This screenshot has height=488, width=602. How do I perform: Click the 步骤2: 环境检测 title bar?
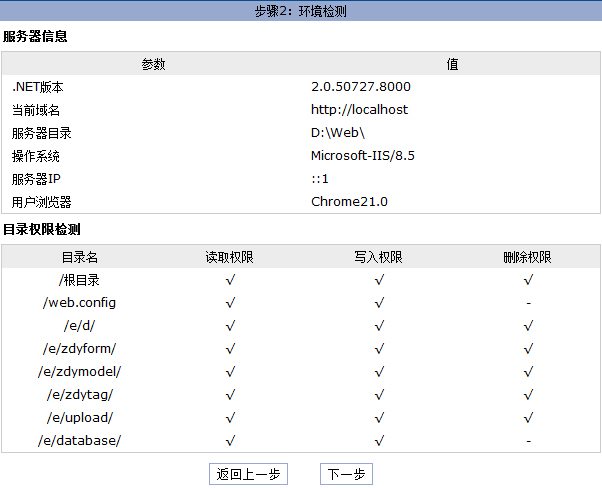tap(301, 12)
